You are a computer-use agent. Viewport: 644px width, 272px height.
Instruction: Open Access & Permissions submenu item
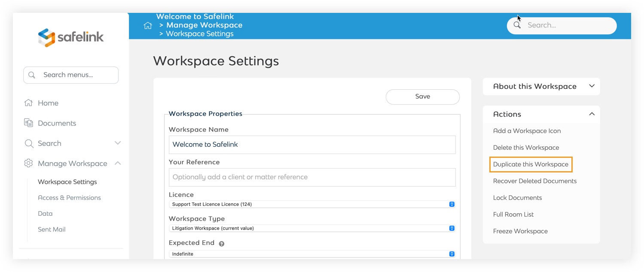point(69,198)
